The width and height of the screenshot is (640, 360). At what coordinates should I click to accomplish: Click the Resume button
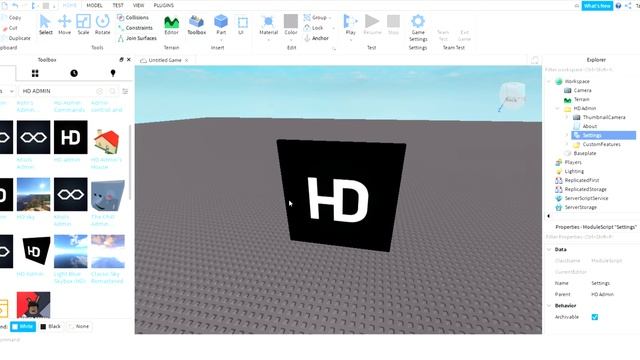pos(372,25)
